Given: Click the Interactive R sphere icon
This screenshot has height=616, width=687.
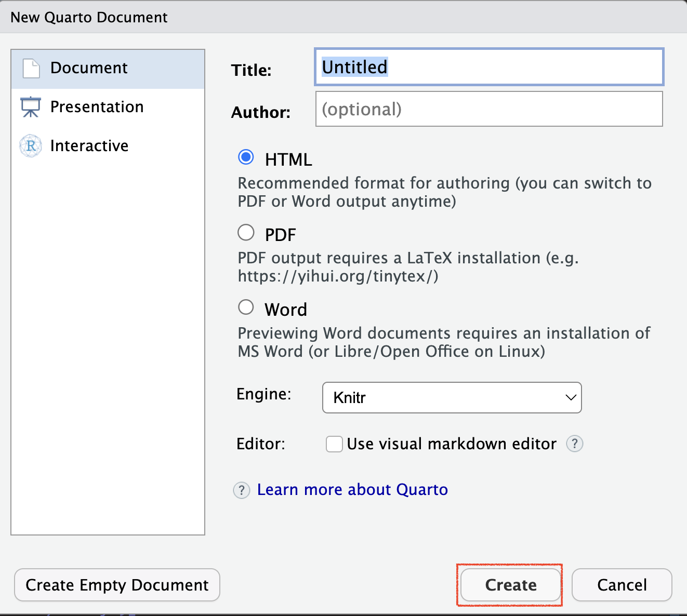Looking at the screenshot, I should 31,146.
